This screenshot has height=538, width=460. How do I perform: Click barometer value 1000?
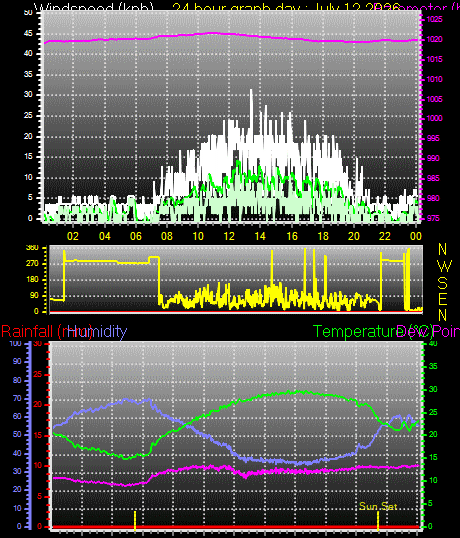[434, 118]
